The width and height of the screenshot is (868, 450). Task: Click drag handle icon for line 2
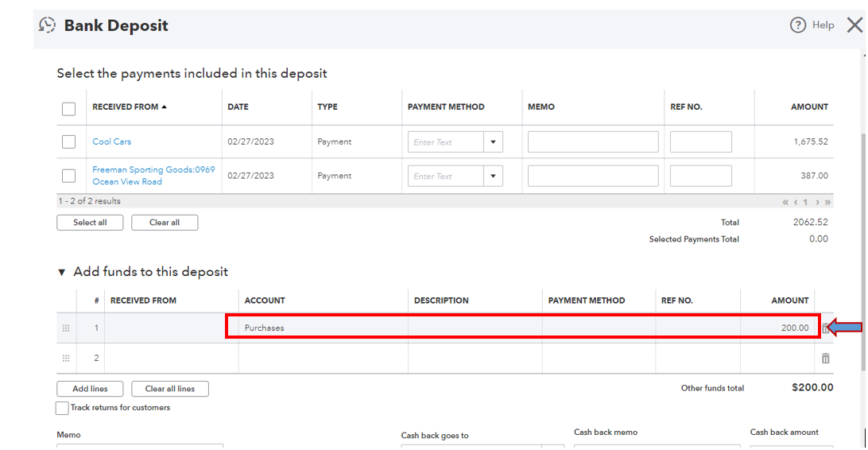click(66, 359)
